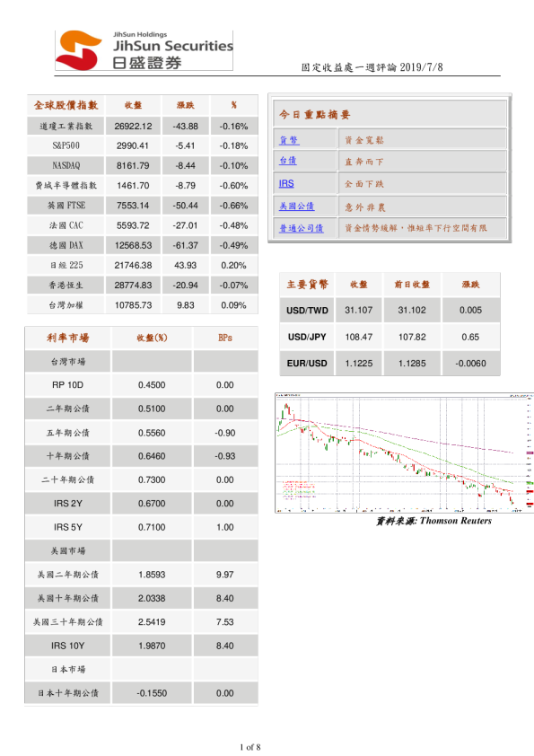Click the 意外非農 summary text
The width and height of the screenshot is (534, 756).
coord(365,207)
